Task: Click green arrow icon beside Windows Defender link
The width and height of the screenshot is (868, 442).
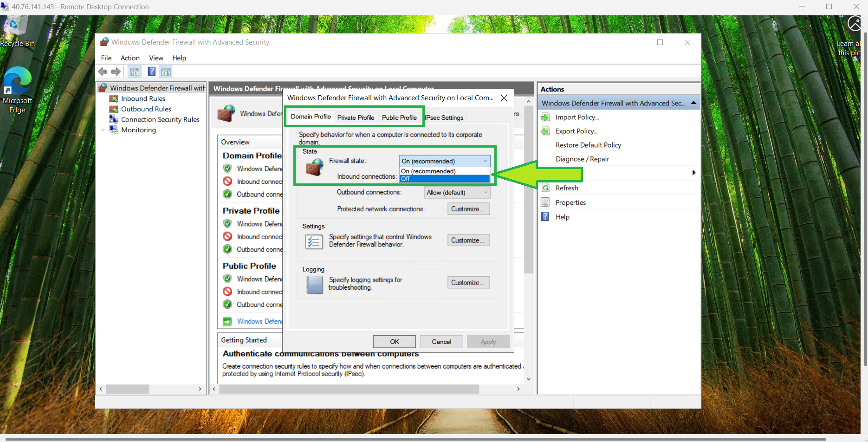Action: pos(227,321)
